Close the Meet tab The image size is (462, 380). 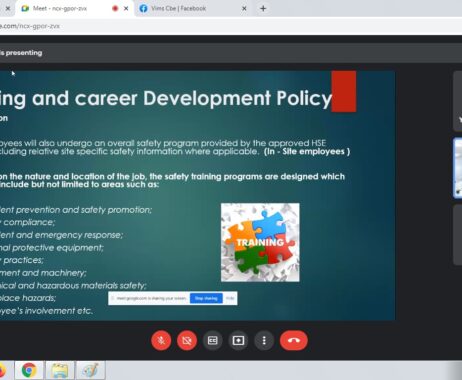[x=126, y=8]
